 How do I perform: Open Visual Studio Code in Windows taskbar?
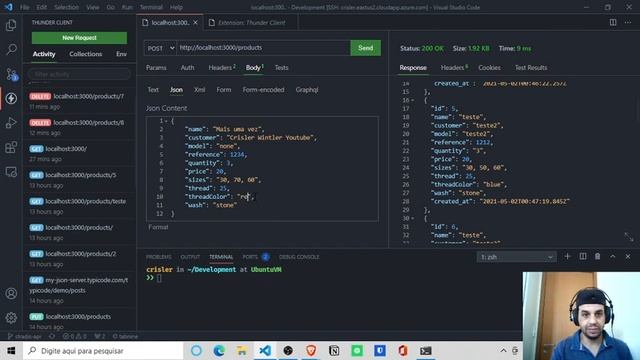click(x=265, y=350)
